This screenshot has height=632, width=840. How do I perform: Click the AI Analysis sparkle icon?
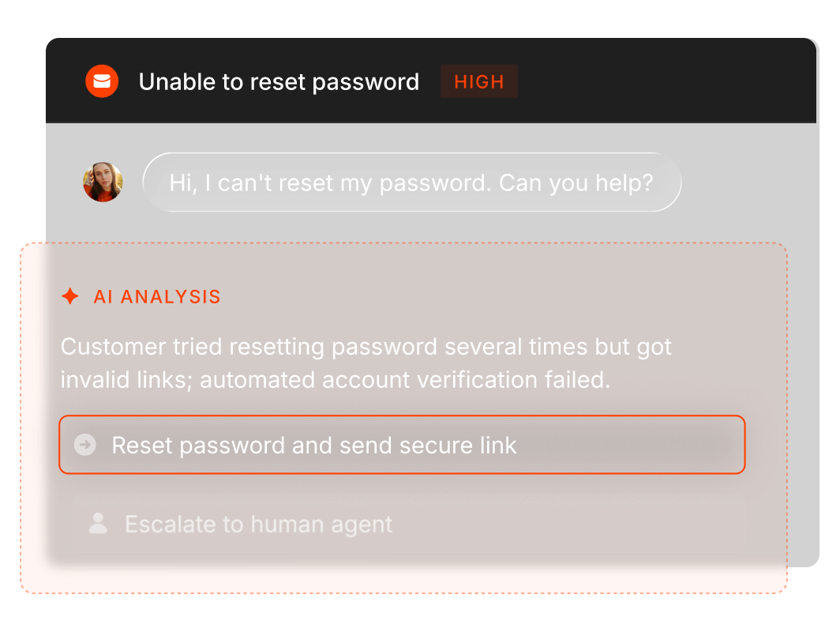tap(70, 296)
